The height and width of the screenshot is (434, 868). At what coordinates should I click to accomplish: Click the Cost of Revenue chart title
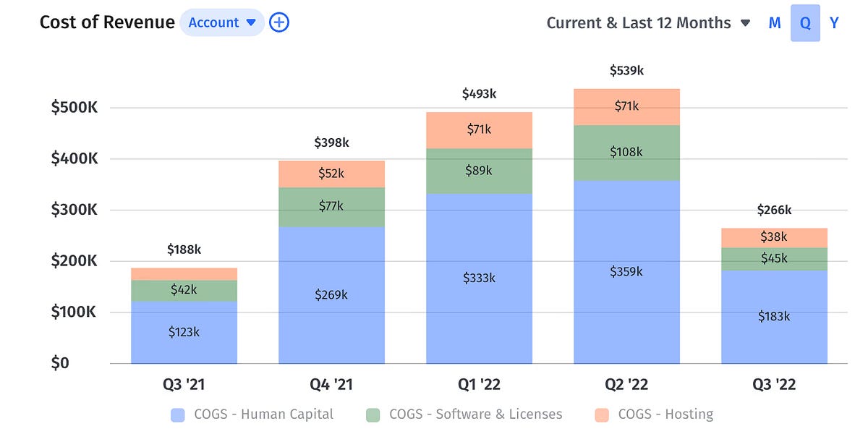(x=109, y=22)
